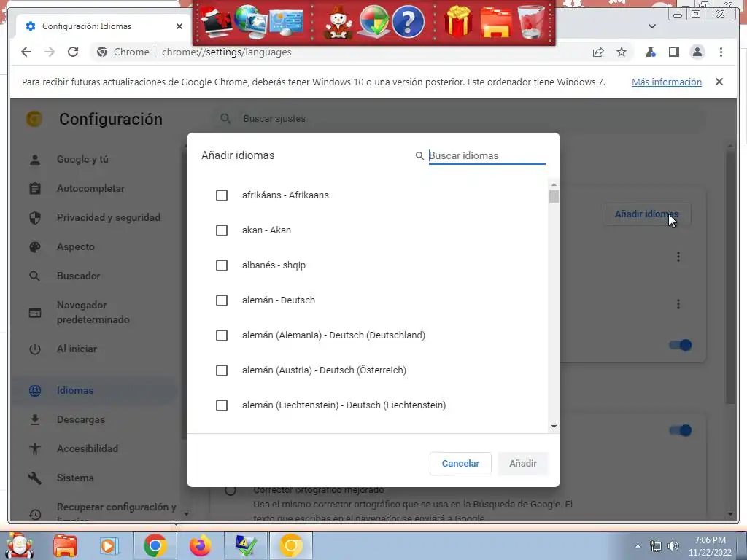
Task: Click the language list scrollbar thumb
Action: point(554,197)
